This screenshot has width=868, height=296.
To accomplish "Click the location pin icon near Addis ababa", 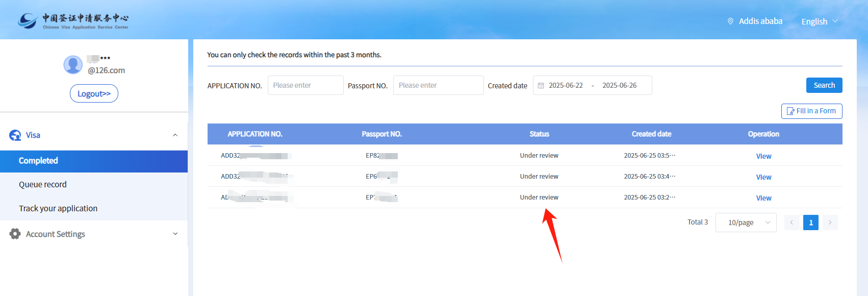I will coord(730,21).
